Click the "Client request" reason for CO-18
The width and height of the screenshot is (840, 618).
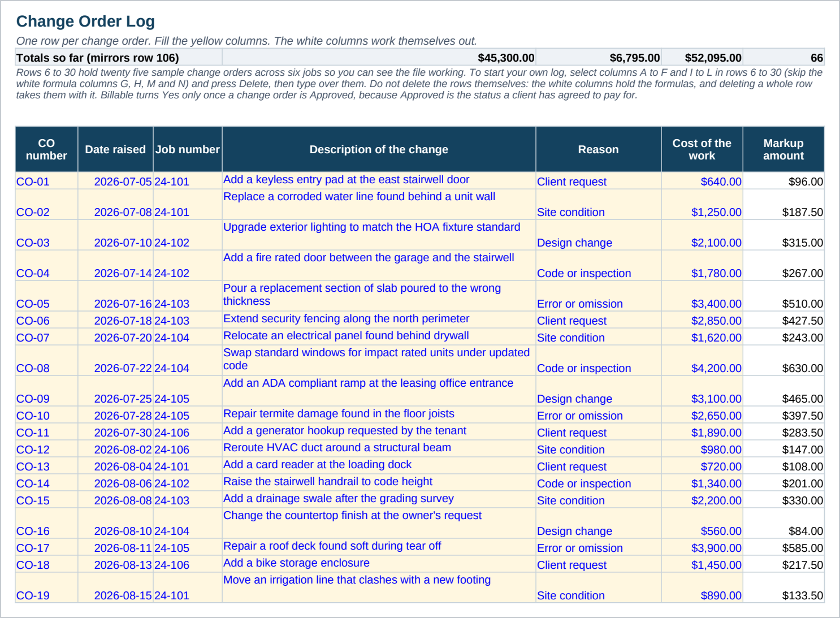(x=599, y=564)
